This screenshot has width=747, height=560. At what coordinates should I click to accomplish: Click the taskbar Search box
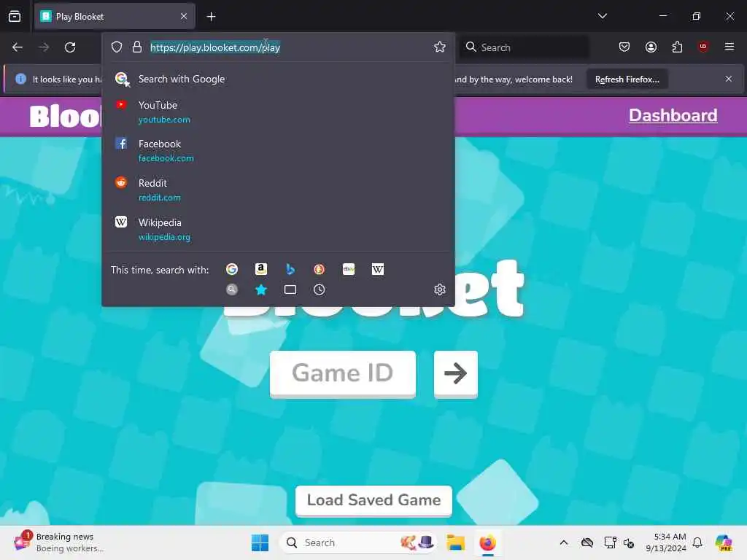coord(358,542)
